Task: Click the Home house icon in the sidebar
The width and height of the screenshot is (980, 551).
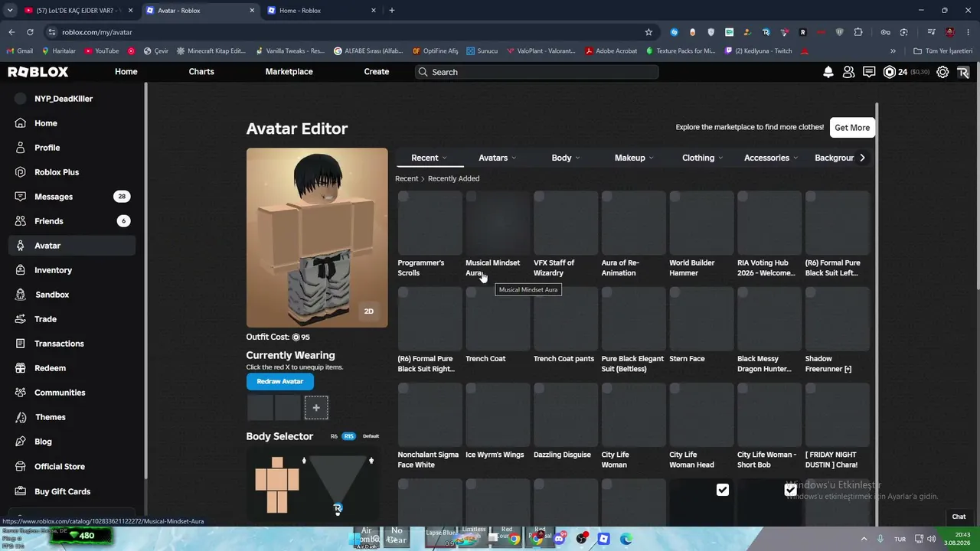Action: click(21, 123)
